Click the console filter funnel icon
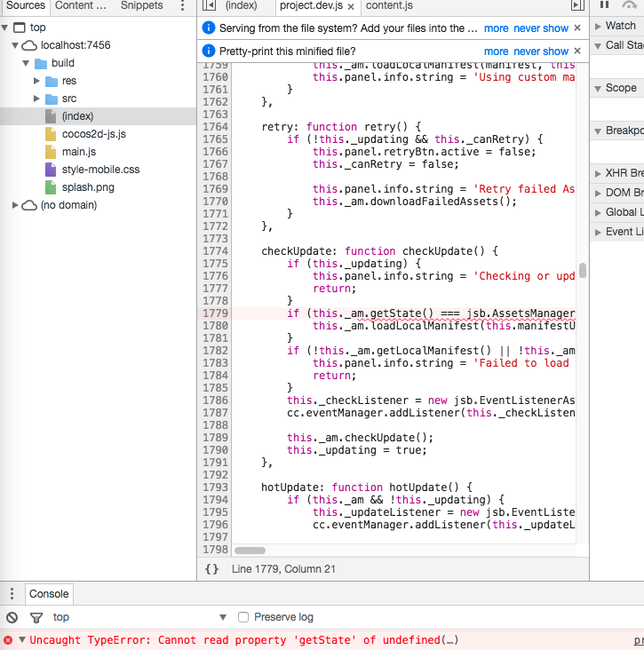644x650 pixels. click(x=36, y=617)
